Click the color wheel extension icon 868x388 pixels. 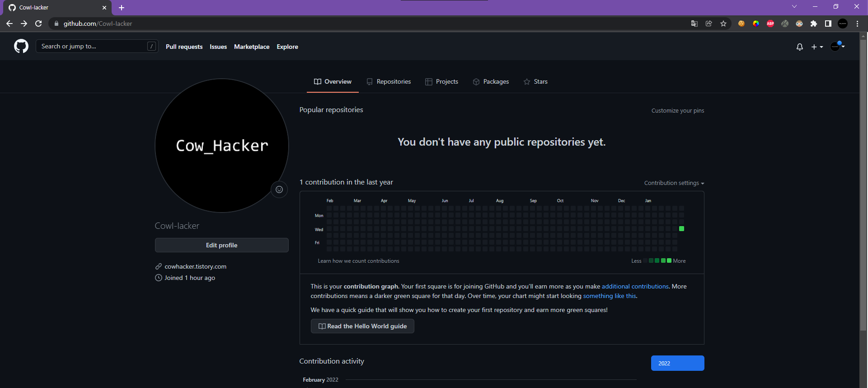click(756, 24)
